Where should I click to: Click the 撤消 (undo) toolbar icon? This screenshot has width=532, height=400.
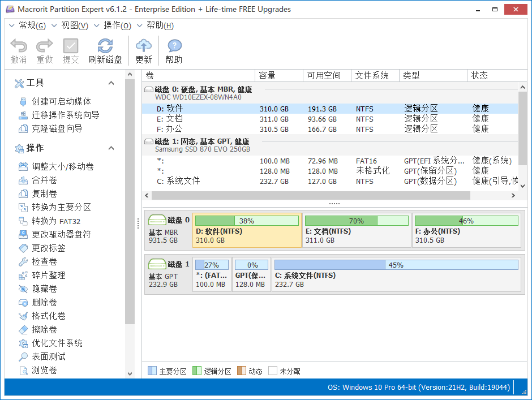pyautogui.click(x=19, y=45)
